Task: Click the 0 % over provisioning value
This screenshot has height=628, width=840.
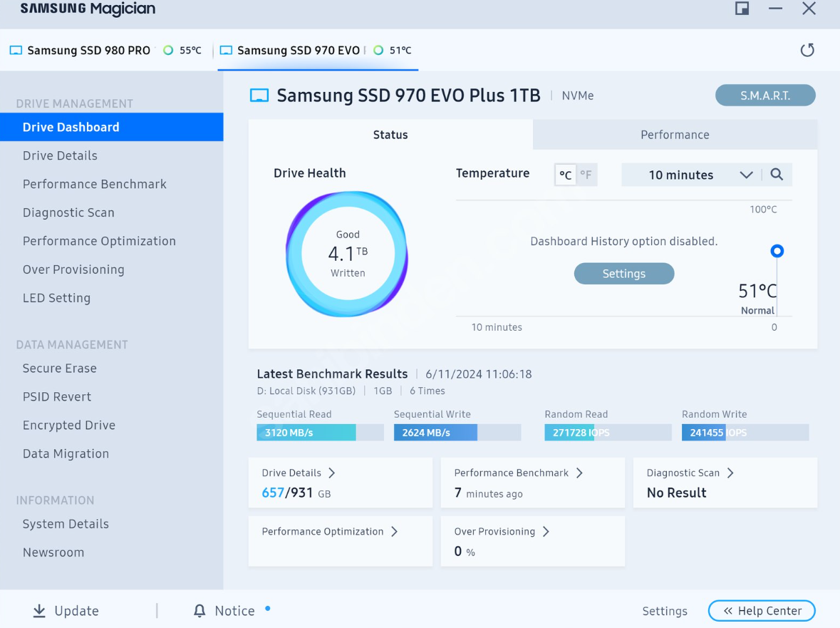Action: 465,552
